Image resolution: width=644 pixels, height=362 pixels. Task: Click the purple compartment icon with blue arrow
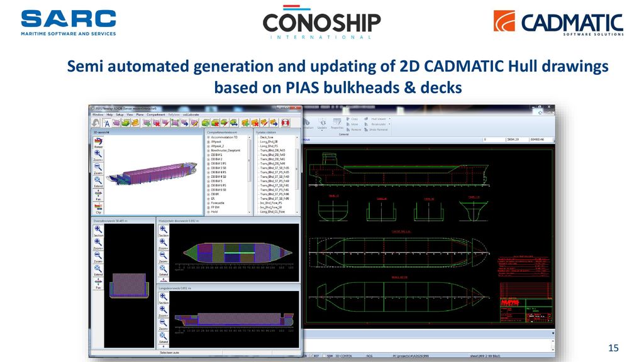pyautogui.click(x=184, y=123)
